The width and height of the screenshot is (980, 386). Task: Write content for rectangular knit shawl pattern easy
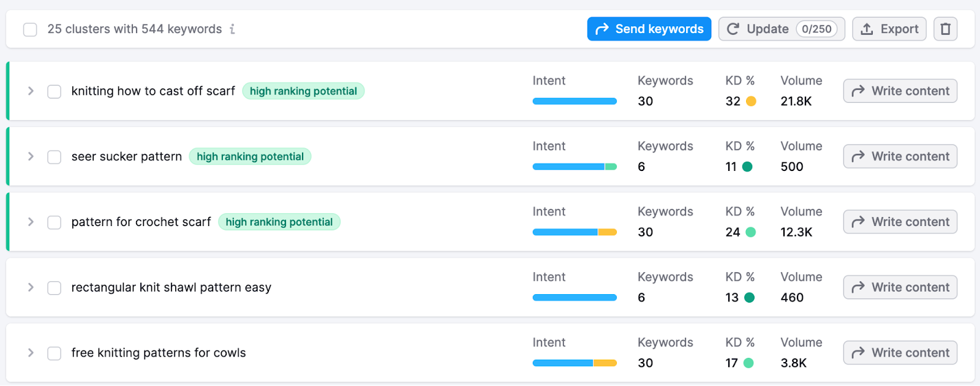900,287
